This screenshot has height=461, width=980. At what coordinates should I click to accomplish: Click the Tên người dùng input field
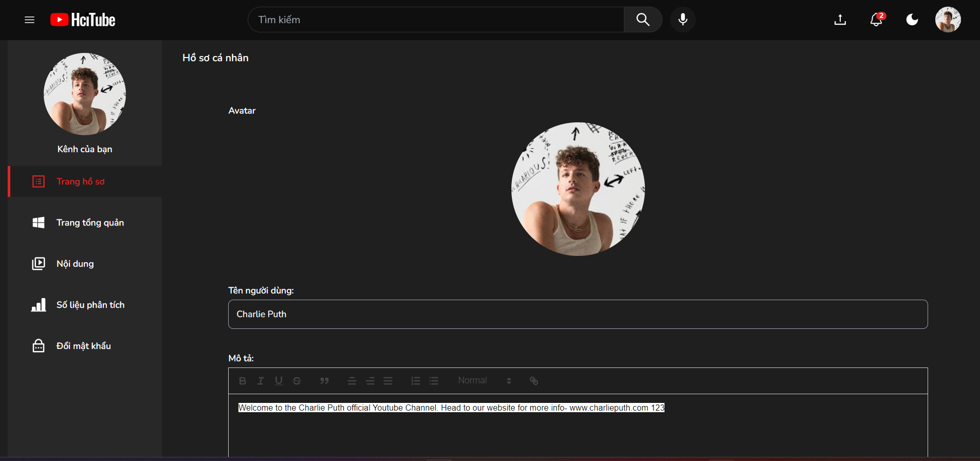point(578,314)
